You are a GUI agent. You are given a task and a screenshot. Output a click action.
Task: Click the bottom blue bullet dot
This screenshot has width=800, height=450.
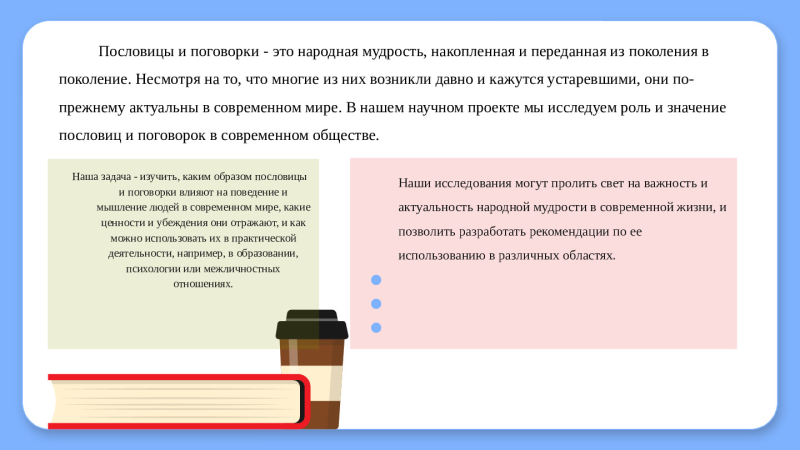(376, 328)
